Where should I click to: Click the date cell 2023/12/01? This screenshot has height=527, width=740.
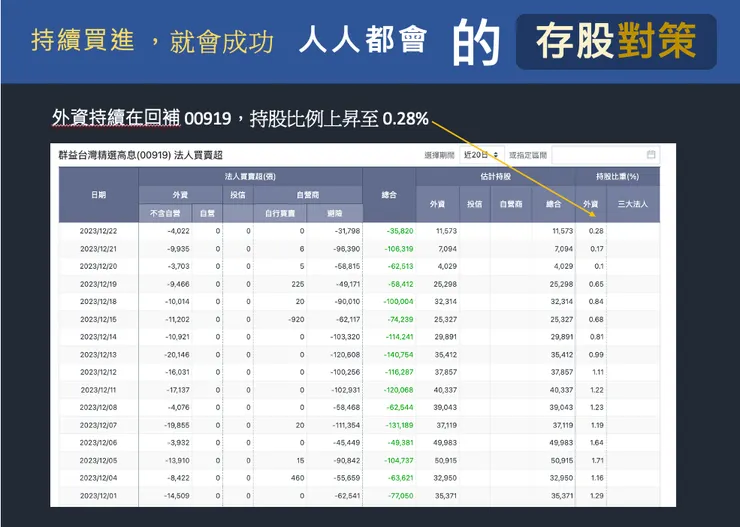click(x=98, y=496)
